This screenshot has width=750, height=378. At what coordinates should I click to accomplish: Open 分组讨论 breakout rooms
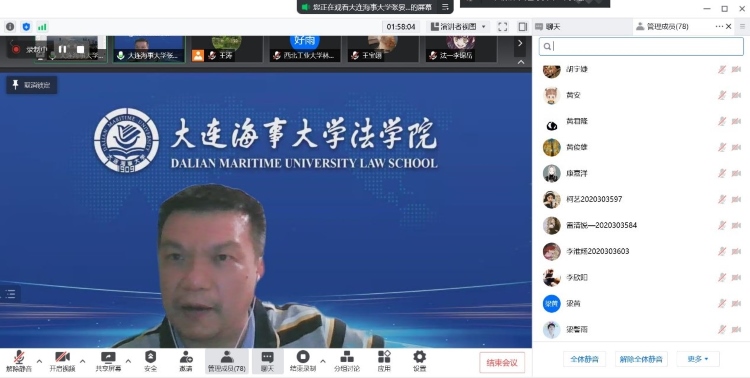347,361
